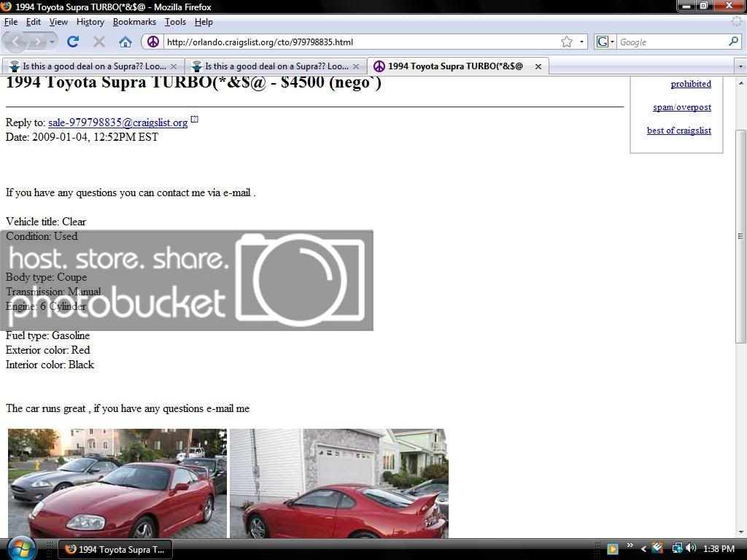Click the 'Exterior color: Red' line
Image resolution: width=747 pixels, height=560 pixels.
coord(47,350)
